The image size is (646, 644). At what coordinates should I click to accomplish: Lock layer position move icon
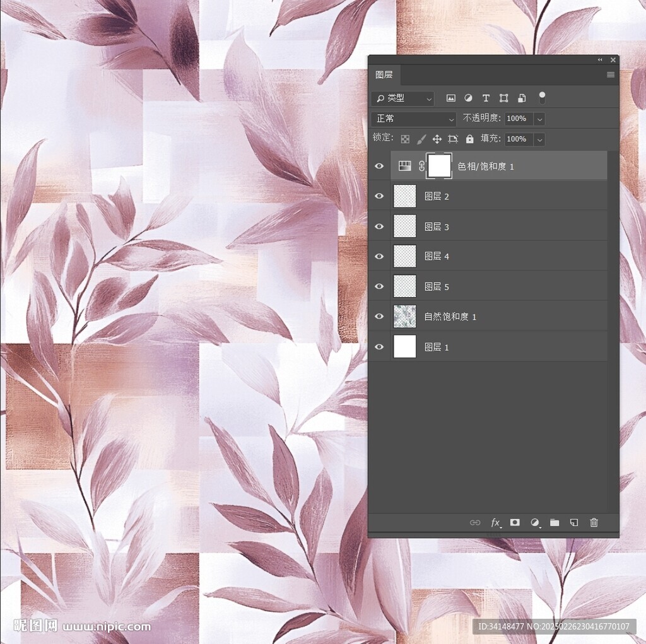coord(437,139)
